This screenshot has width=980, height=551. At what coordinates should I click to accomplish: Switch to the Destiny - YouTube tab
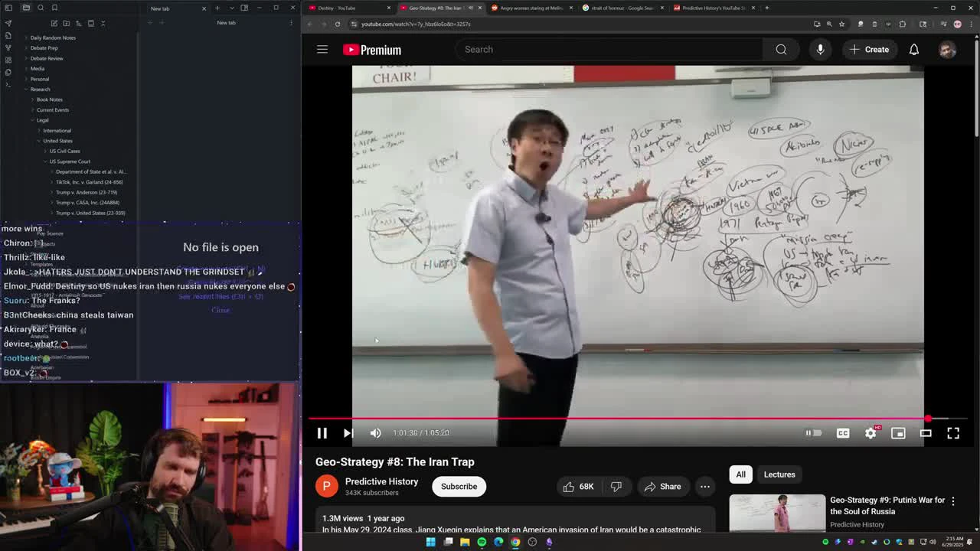click(x=348, y=8)
